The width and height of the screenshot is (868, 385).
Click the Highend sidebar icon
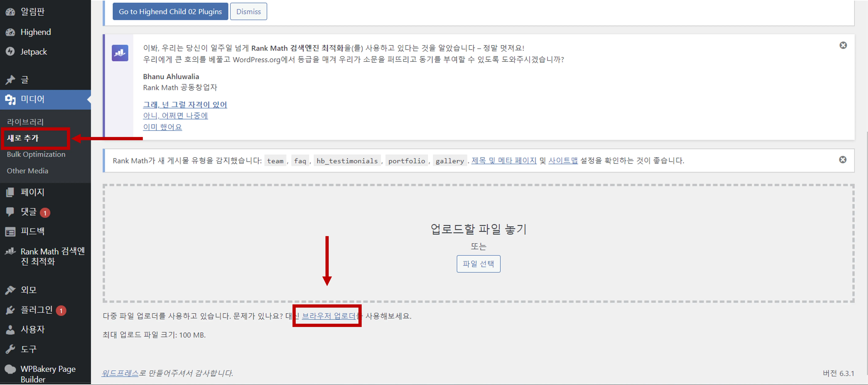pyautogui.click(x=10, y=32)
